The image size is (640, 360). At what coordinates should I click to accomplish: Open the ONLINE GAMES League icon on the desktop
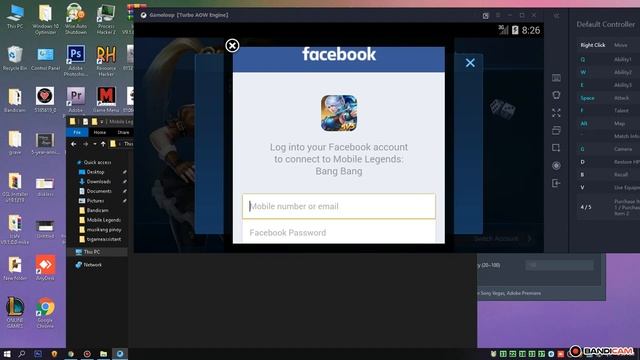coord(15,312)
